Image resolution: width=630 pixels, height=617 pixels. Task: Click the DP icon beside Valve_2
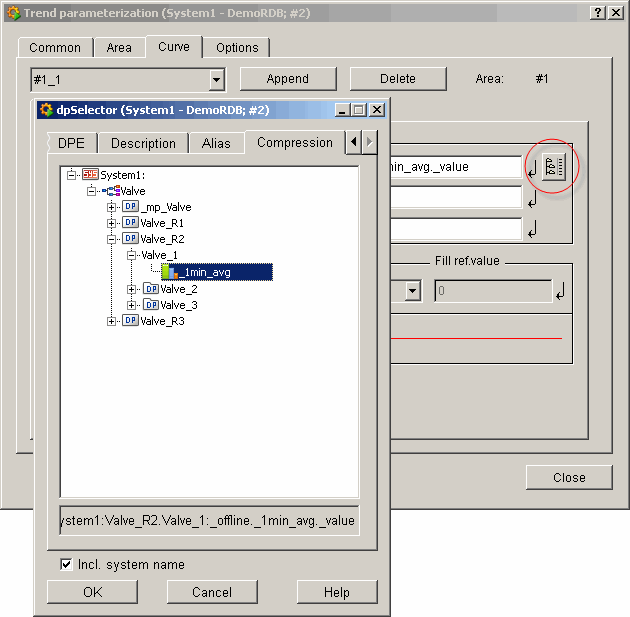tap(151, 289)
